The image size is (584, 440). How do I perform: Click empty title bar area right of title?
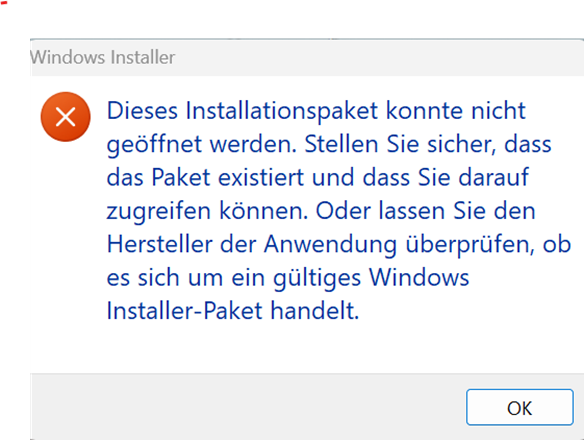378,58
